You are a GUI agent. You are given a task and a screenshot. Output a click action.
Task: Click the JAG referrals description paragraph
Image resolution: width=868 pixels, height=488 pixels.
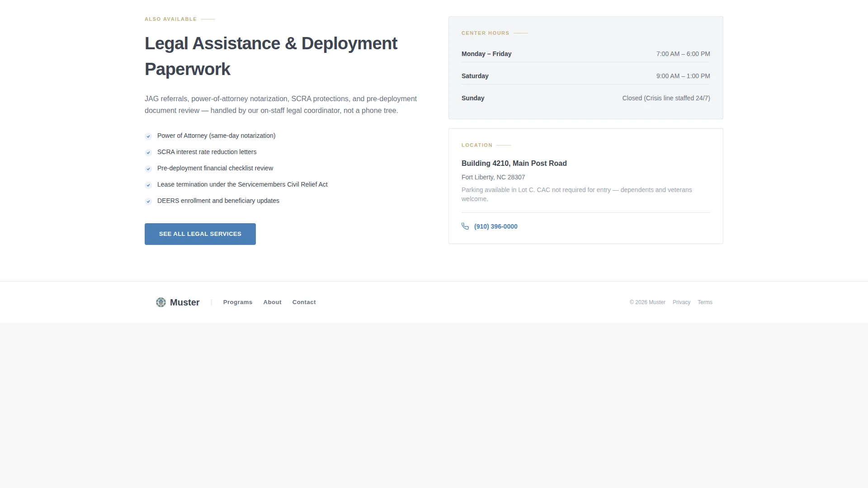click(281, 105)
